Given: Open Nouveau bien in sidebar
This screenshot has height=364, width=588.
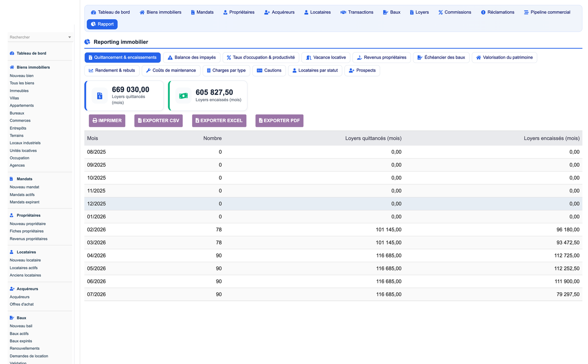Looking at the screenshot, I should pyautogui.click(x=22, y=76).
